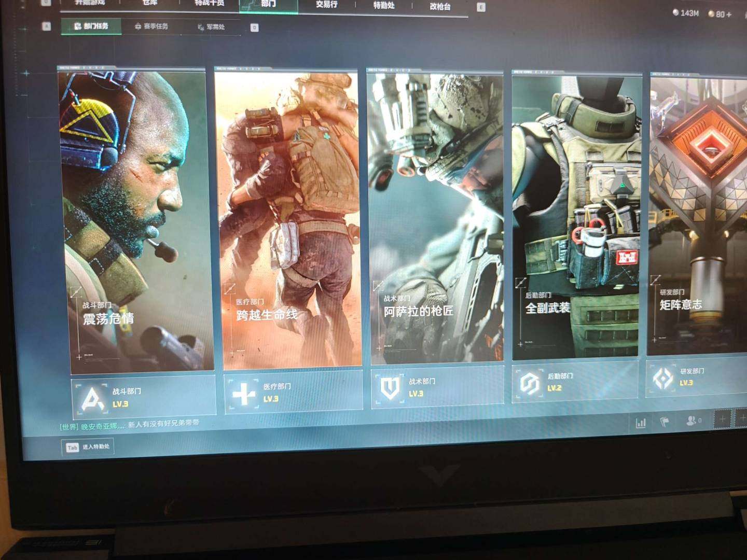The width and height of the screenshot is (747, 560).
Task: Click the world chat message line
Action: 130,425
